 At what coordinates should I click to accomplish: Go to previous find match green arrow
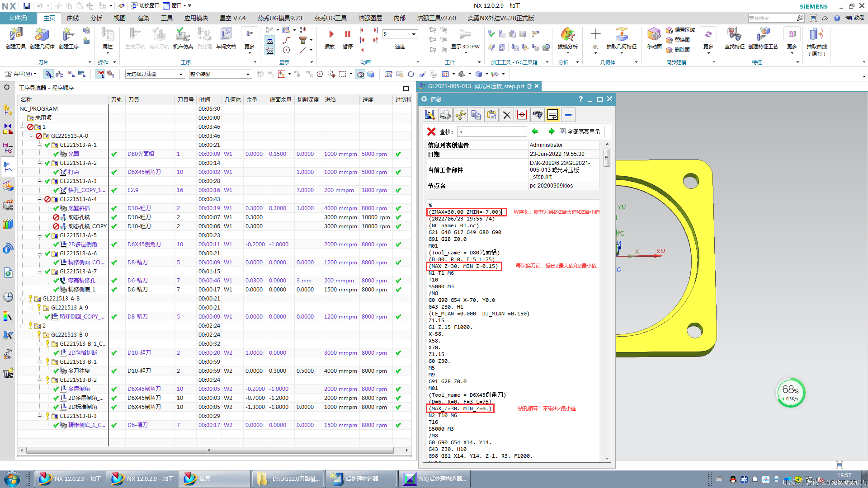point(535,131)
